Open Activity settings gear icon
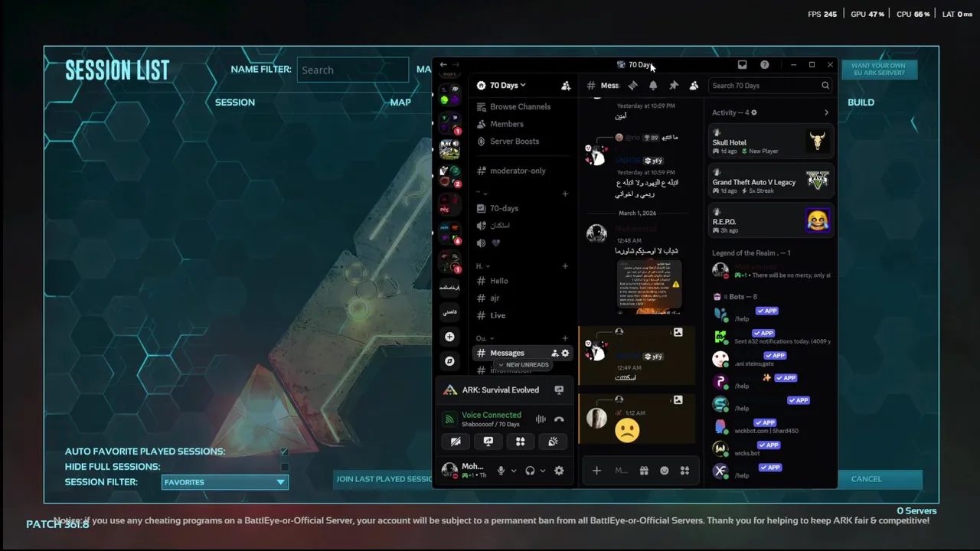The height and width of the screenshot is (551, 980). click(753, 112)
